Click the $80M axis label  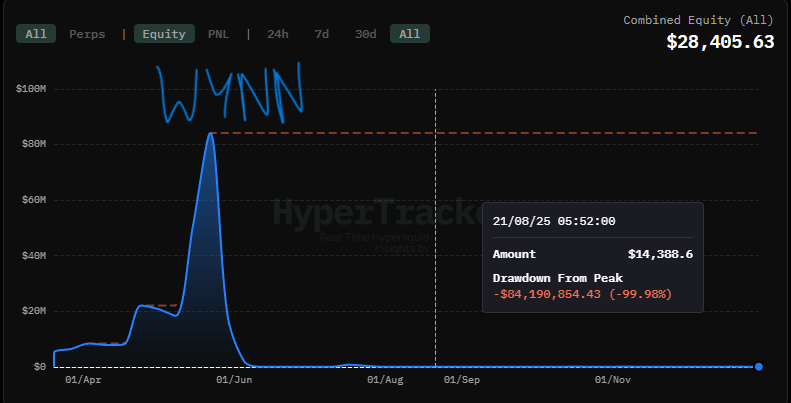click(33, 144)
